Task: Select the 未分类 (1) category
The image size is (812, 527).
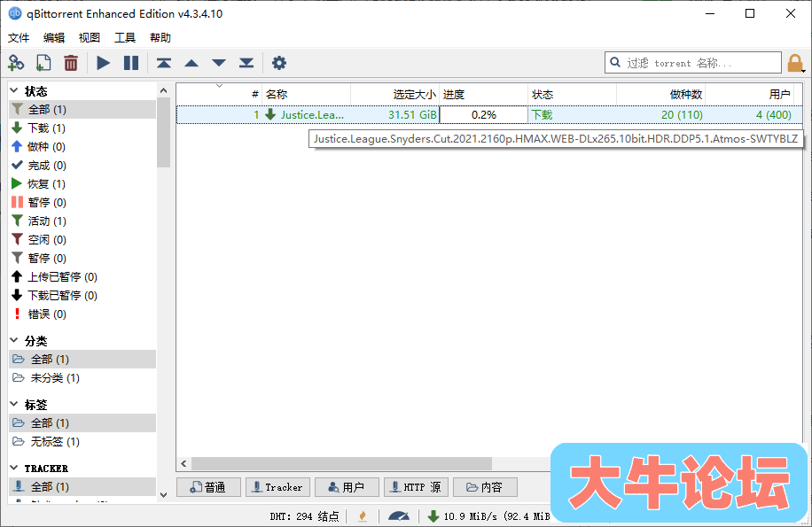Action: [82, 378]
